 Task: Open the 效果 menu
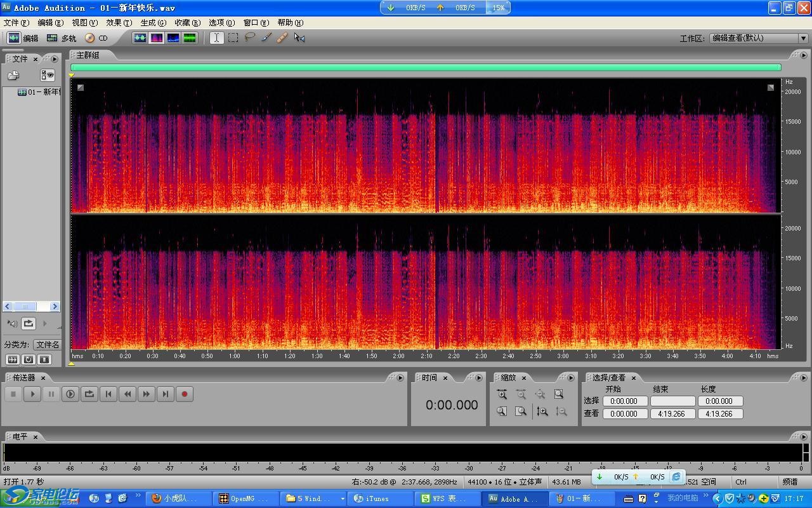(x=119, y=23)
